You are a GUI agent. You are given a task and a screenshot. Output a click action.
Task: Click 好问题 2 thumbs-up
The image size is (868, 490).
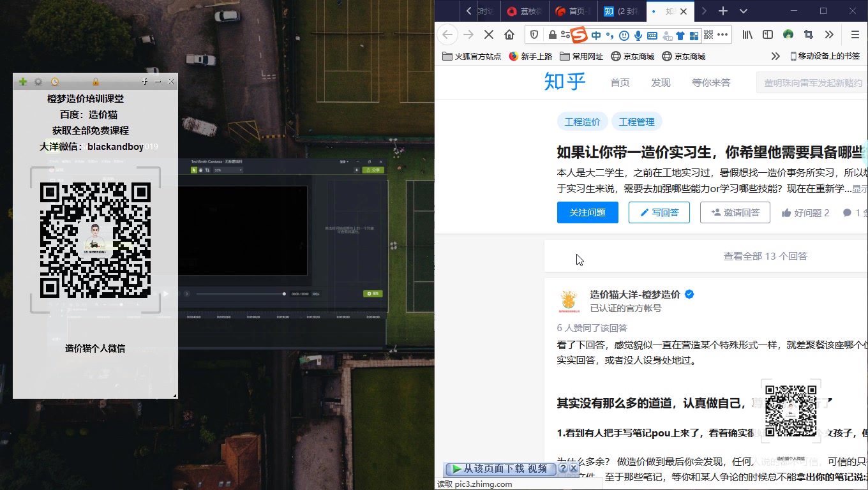click(805, 212)
